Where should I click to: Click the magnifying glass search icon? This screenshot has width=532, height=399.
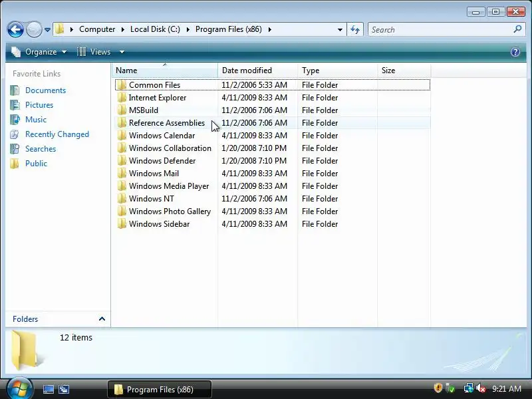point(517,29)
